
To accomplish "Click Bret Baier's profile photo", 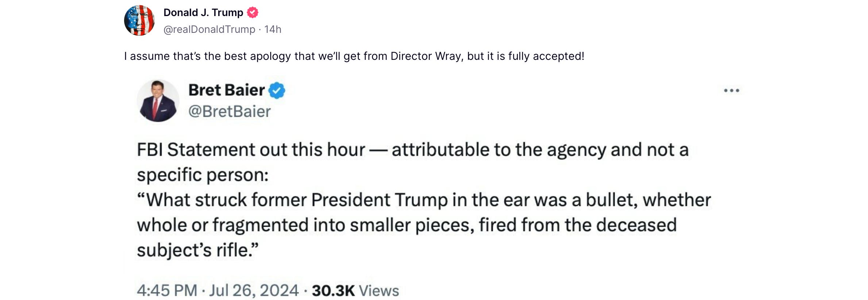I will tap(158, 101).
